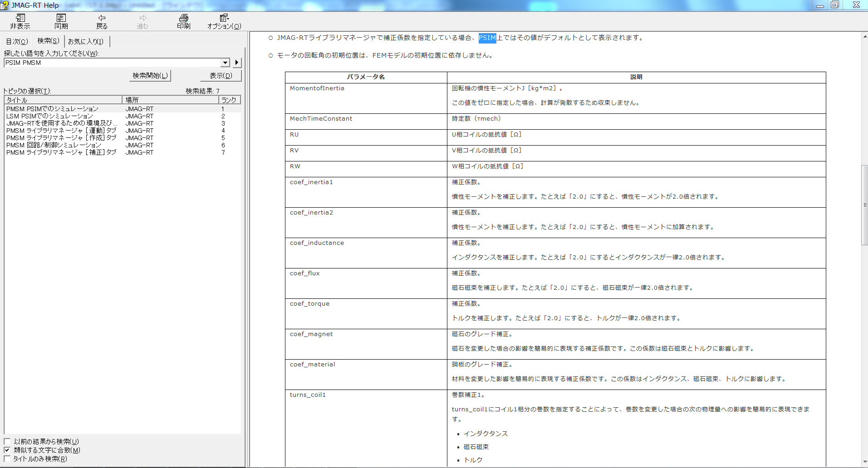
Task: Click the 印刷 (Print) printer icon
Action: [183, 18]
